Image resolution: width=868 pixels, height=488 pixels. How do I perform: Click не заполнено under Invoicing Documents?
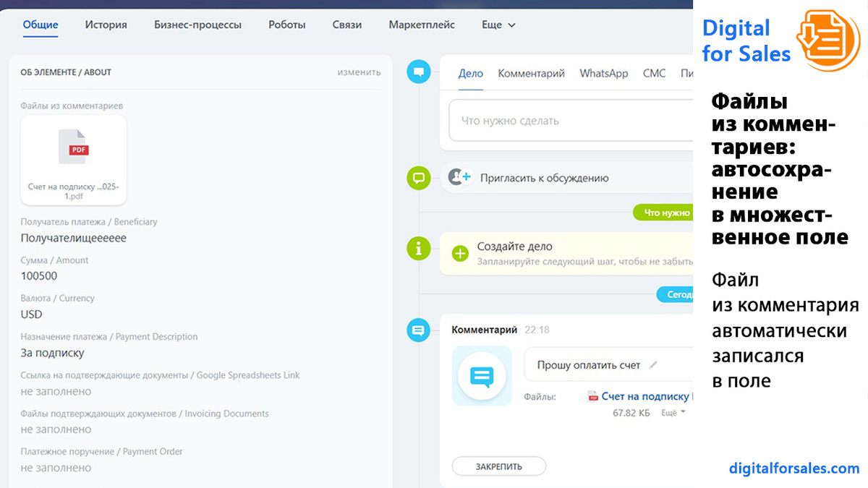pyautogui.click(x=56, y=429)
